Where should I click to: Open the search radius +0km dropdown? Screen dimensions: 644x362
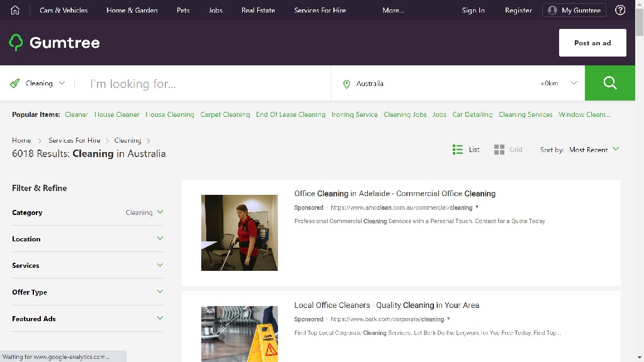[x=558, y=83]
